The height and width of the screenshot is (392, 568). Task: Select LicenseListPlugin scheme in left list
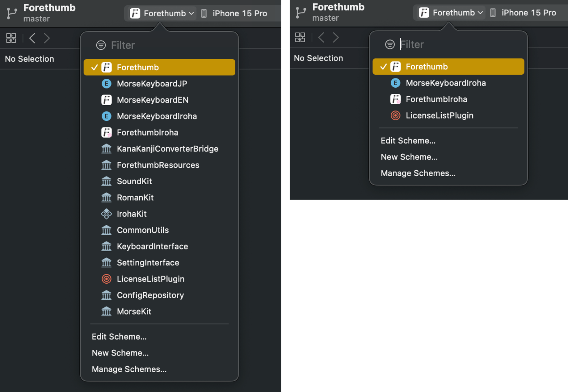159,279
